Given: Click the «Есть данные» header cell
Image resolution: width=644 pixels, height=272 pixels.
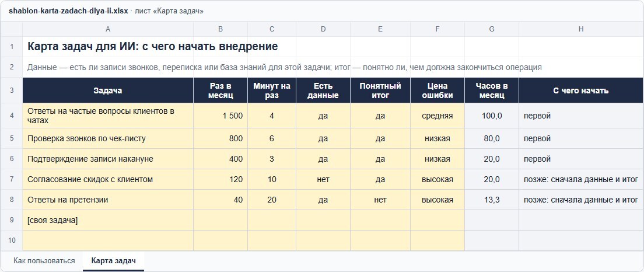Looking at the screenshot, I should (323, 90).
